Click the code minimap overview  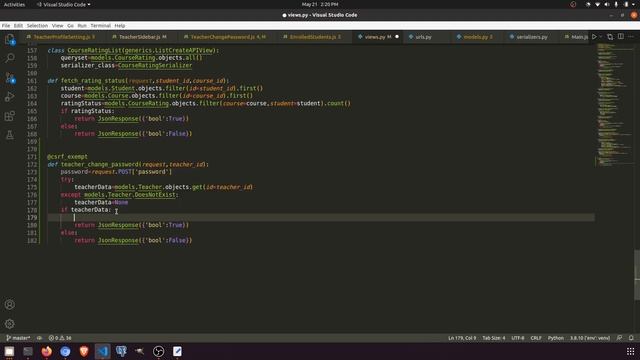615,104
